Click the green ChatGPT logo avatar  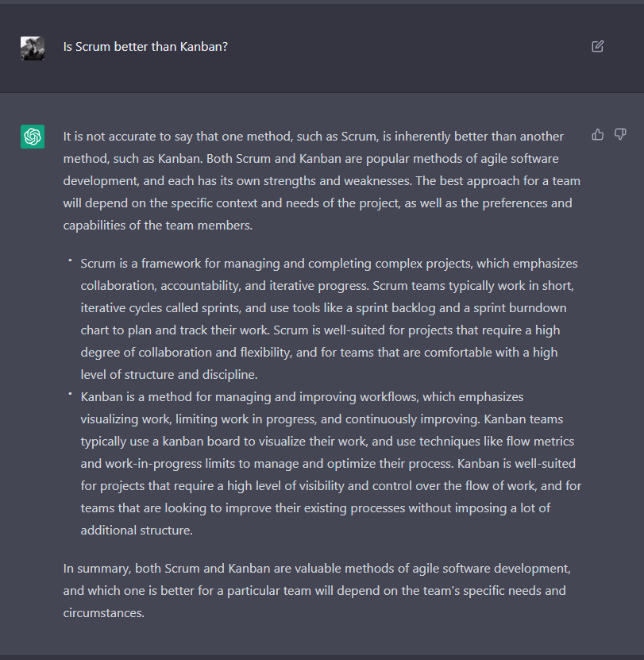tap(33, 137)
